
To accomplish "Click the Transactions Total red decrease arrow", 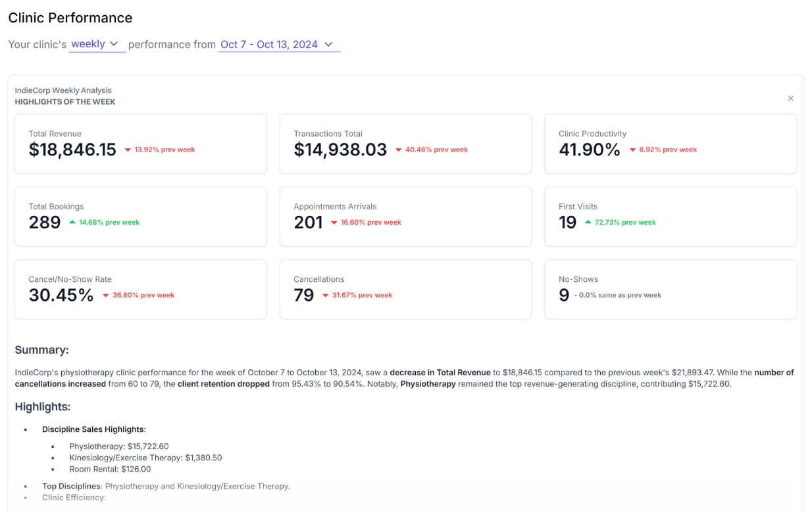I will click(399, 150).
